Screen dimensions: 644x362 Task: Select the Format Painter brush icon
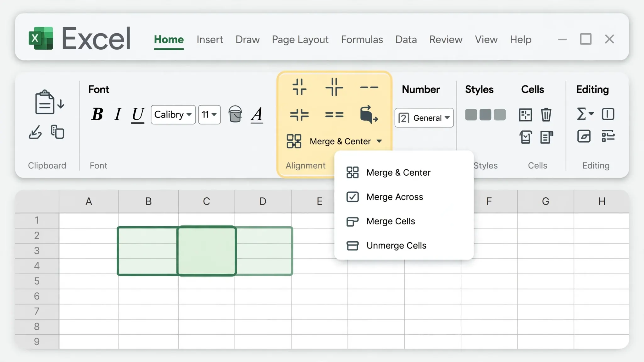click(x=35, y=132)
